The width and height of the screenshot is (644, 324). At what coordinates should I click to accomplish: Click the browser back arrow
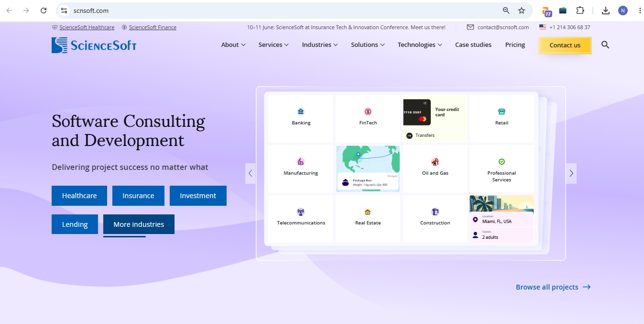point(9,11)
